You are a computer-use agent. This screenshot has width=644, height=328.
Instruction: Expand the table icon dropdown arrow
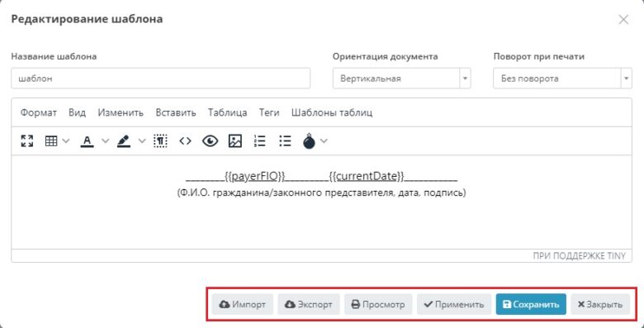coord(66,141)
